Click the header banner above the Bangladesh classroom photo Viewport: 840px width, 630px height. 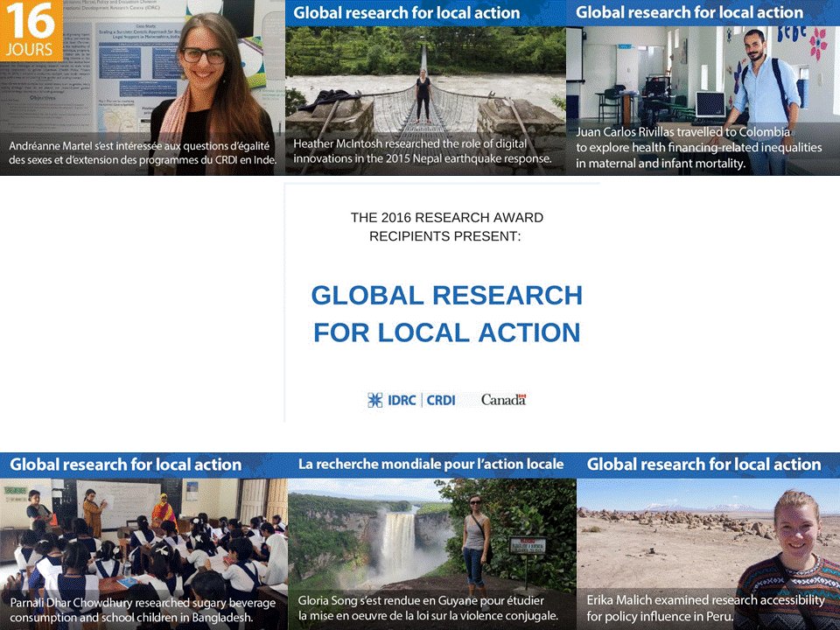pos(144,465)
